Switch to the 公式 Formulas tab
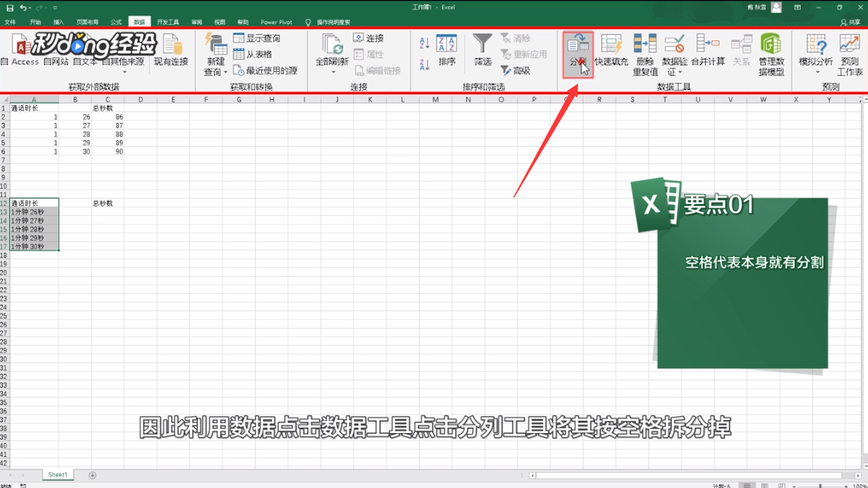Image resolution: width=868 pixels, height=488 pixels. tap(116, 22)
